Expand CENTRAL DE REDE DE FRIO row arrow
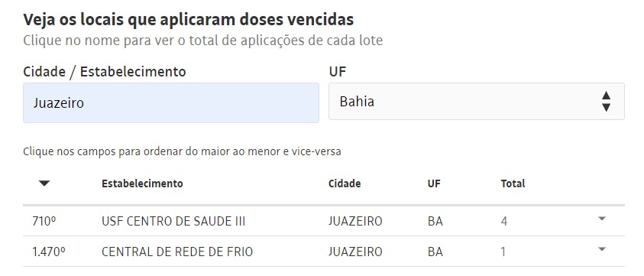This screenshot has width=644, height=276. tap(602, 248)
